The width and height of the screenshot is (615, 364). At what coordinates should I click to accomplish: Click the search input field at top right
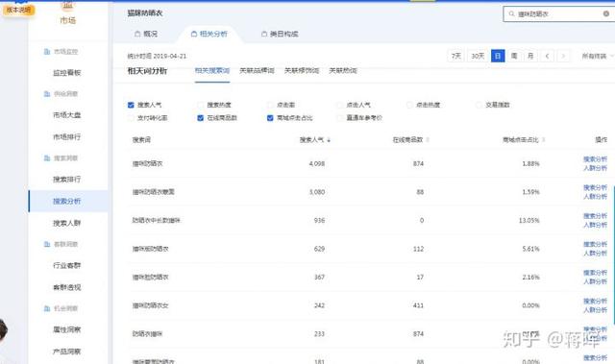coord(559,13)
